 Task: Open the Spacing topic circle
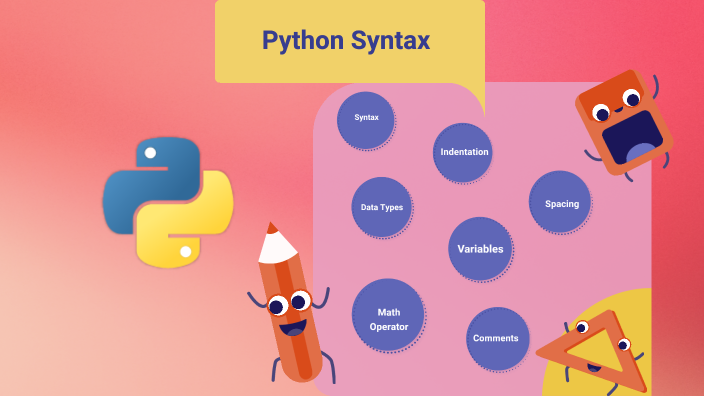tap(560, 202)
